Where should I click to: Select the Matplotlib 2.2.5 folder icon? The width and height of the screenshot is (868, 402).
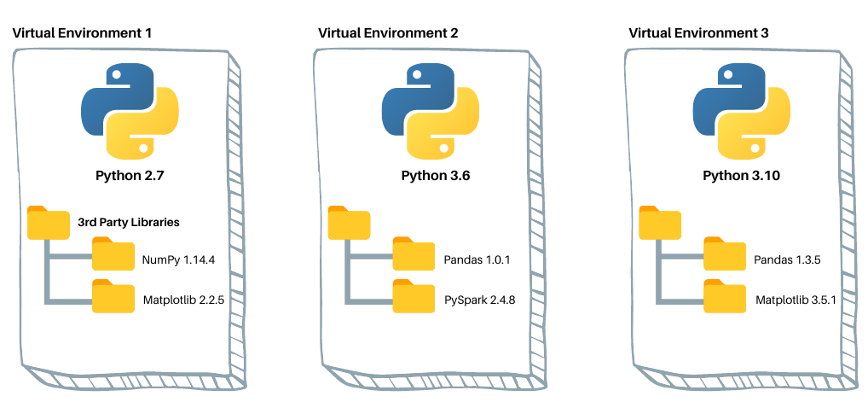point(113,296)
